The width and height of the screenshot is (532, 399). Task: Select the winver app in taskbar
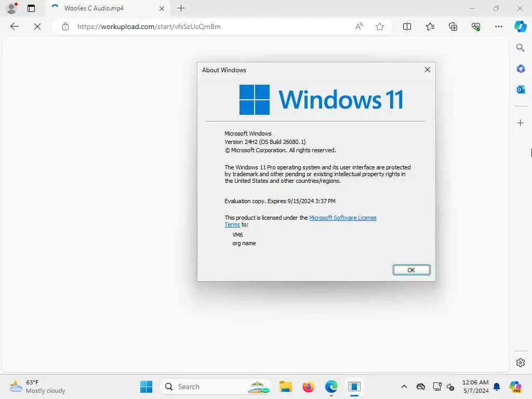[354, 387]
